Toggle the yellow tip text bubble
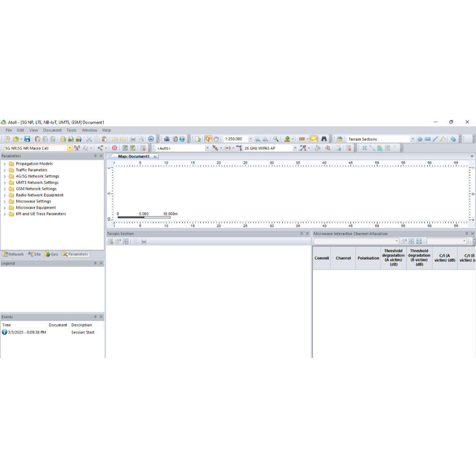The height and width of the screenshot is (476, 476). (313, 139)
